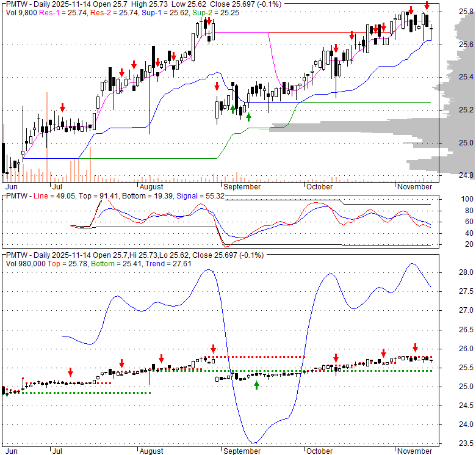
Task: Click the November red sell arrow in the bottom trend chart
Action: [x=416, y=348]
